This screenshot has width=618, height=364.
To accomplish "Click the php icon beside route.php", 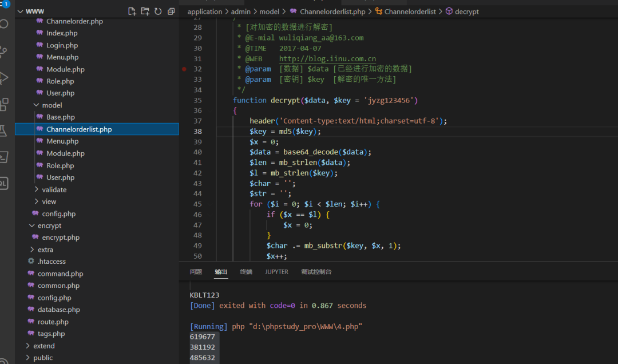I will point(31,322).
